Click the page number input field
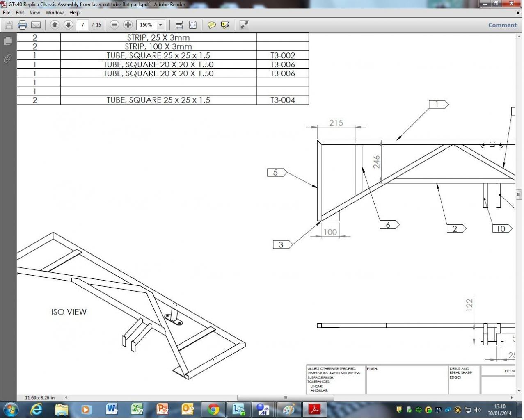 tap(83, 25)
